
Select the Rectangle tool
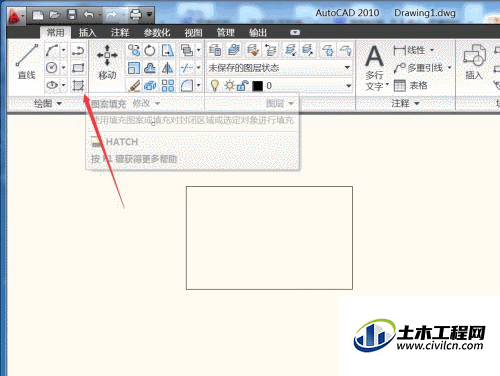pos(78,68)
